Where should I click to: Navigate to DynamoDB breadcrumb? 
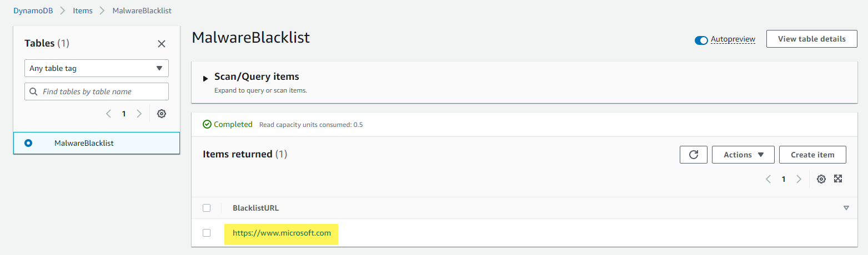[x=33, y=11]
